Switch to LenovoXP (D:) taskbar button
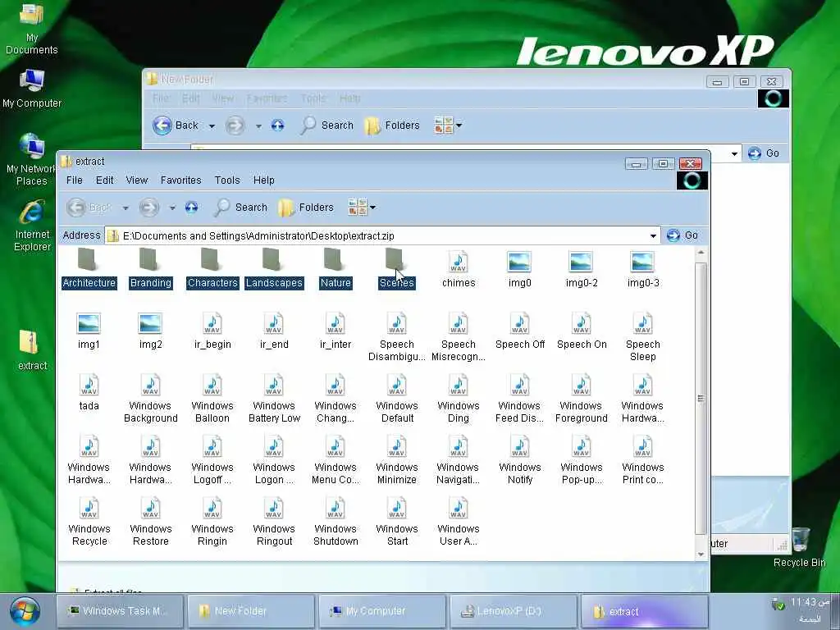The height and width of the screenshot is (630, 840). [x=514, y=611]
